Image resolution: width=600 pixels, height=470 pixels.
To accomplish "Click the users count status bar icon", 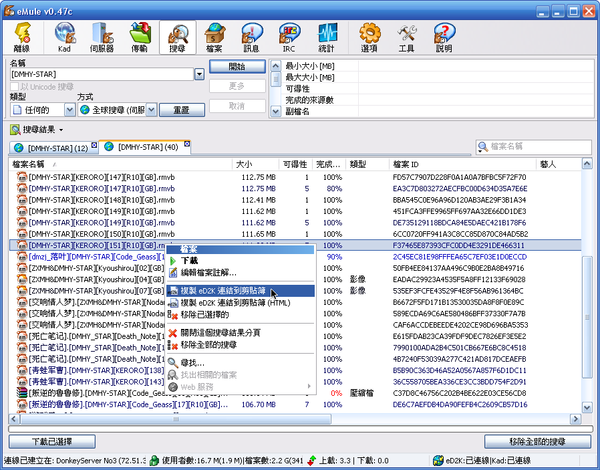I will coord(154,460).
